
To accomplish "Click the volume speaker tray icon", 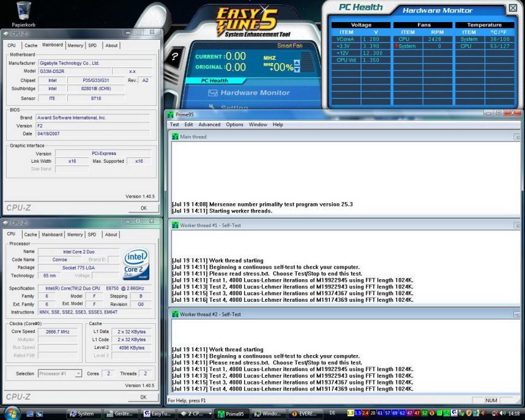I will click(x=502, y=413).
